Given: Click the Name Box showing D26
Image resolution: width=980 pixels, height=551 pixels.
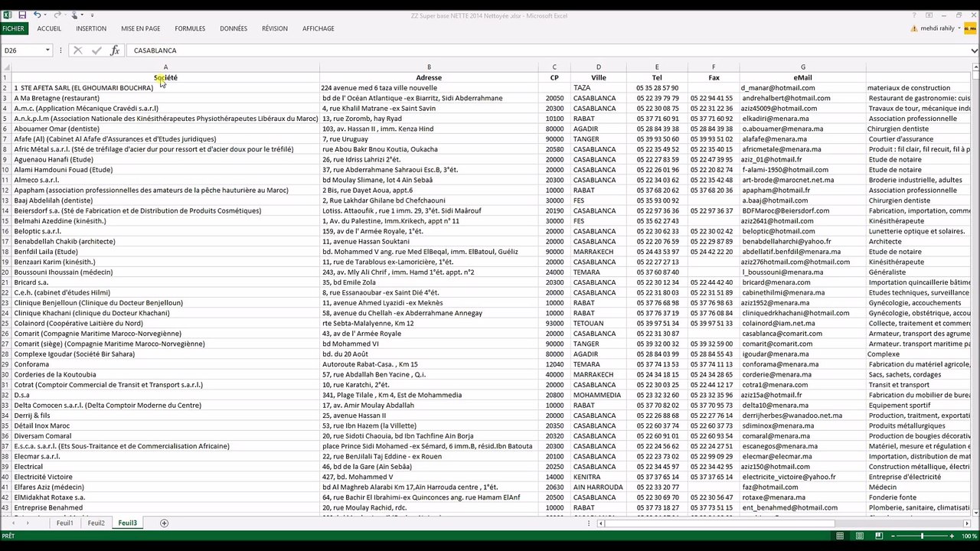Looking at the screenshot, I should pyautogui.click(x=23, y=51).
